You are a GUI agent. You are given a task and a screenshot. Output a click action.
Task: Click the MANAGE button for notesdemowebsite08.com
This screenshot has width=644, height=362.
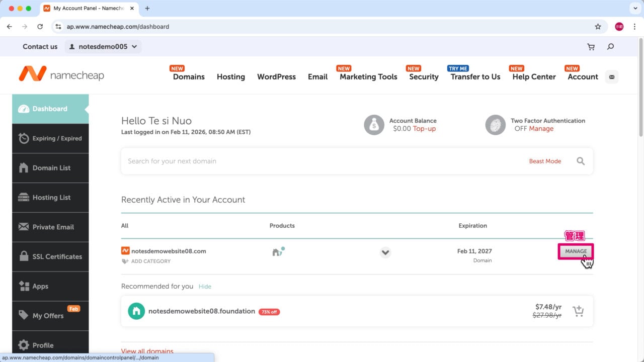[x=575, y=251]
